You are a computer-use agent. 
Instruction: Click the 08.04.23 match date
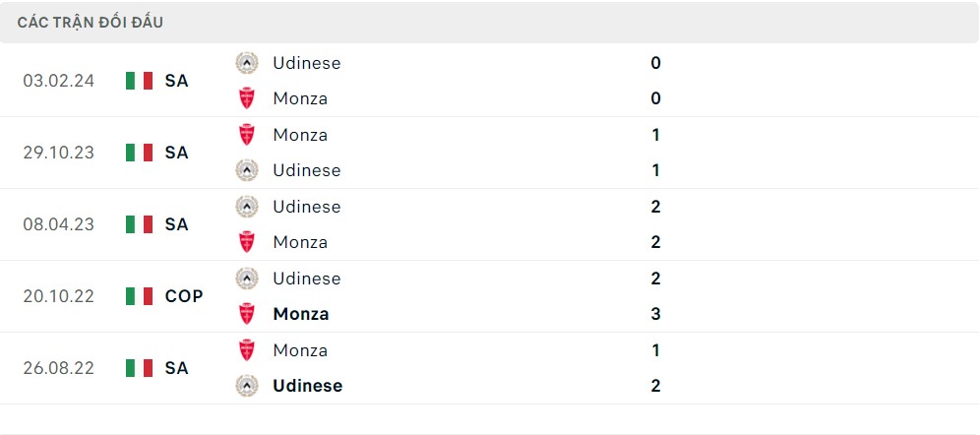[x=59, y=224]
